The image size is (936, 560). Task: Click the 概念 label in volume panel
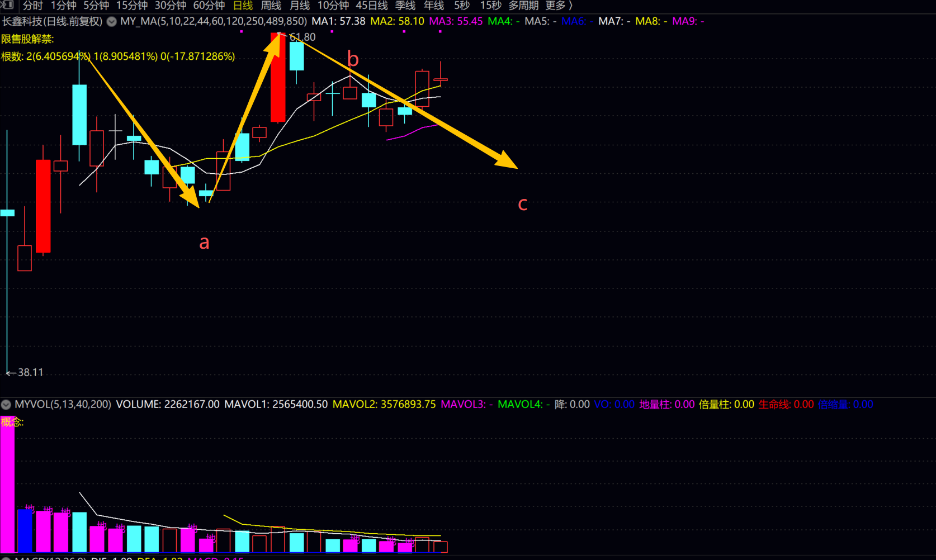pyautogui.click(x=12, y=422)
